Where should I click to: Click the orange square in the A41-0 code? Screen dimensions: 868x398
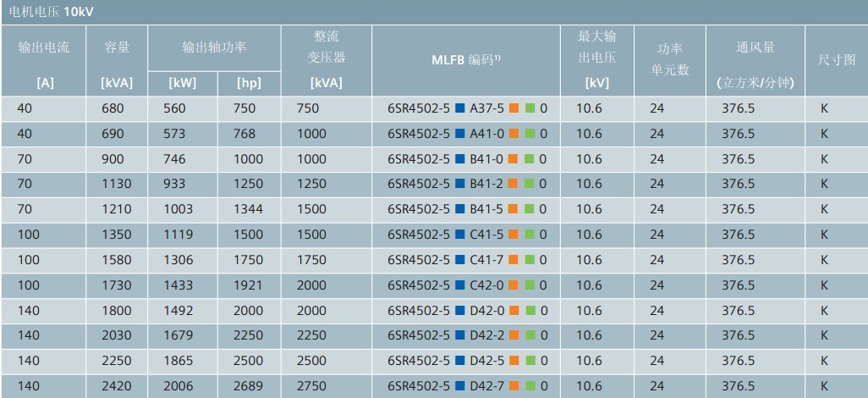pyautogui.click(x=514, y=134)
